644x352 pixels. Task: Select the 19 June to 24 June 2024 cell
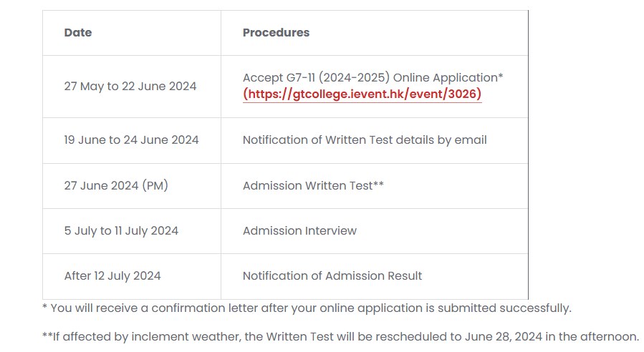(131, 140)
